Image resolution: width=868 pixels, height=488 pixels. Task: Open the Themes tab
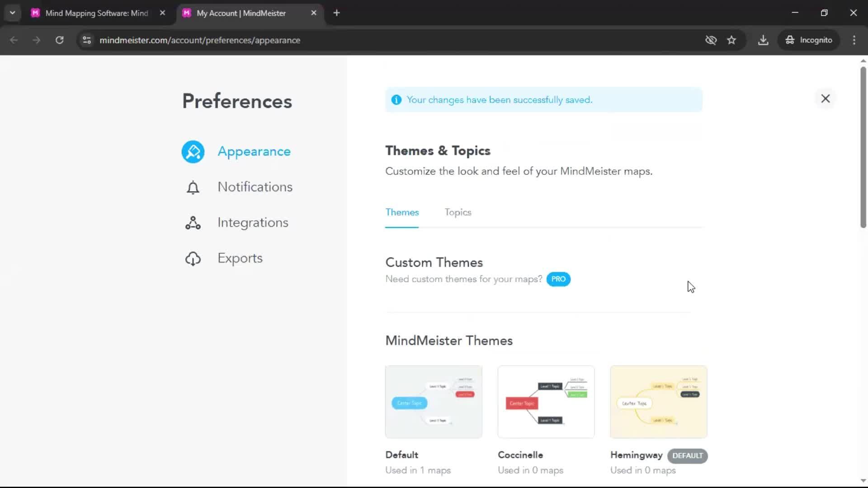(402, 212)
